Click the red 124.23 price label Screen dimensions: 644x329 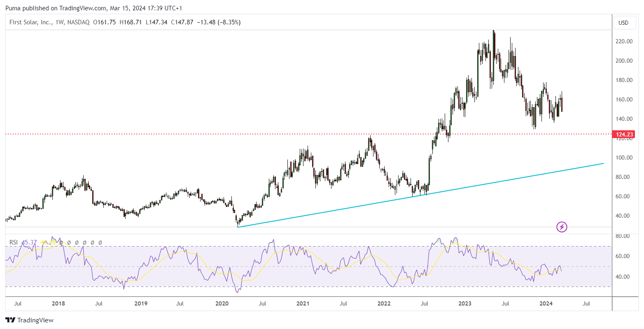tap(624, 134)
